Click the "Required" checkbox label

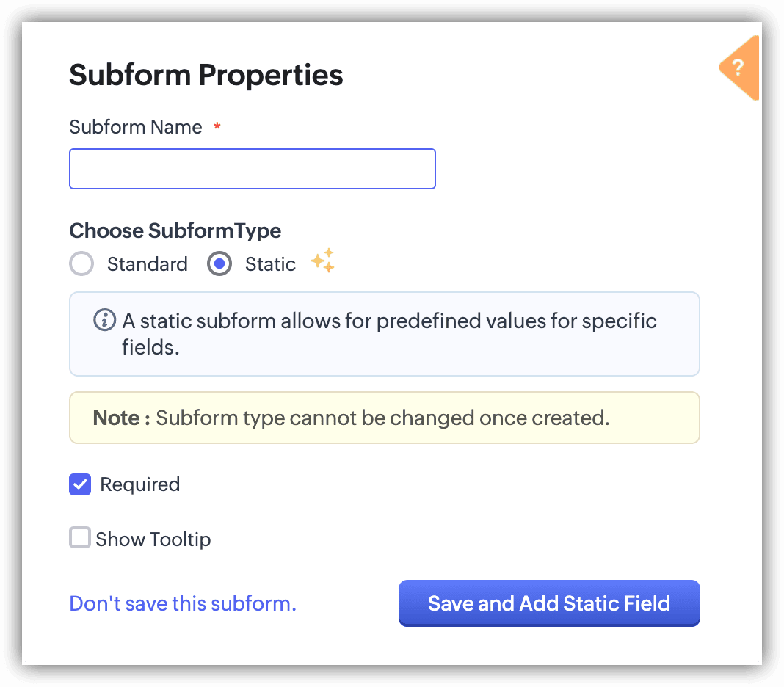[139, 484]
